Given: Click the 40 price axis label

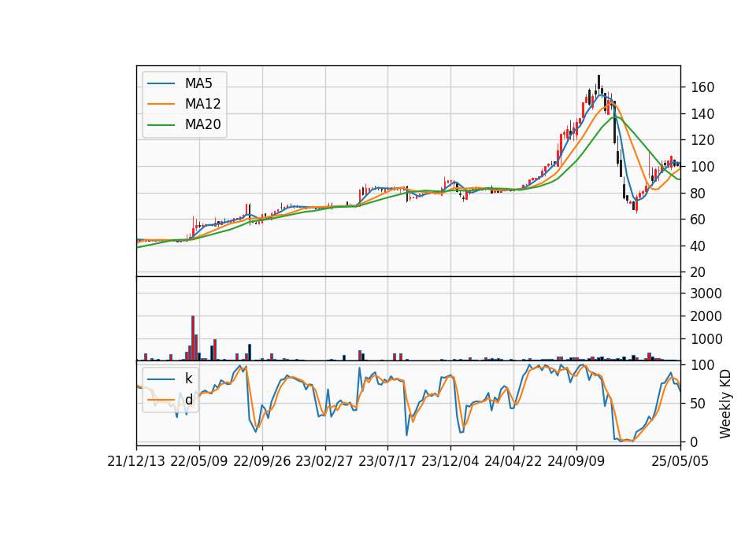Looking at the screenshot, I should pos(699,246).
